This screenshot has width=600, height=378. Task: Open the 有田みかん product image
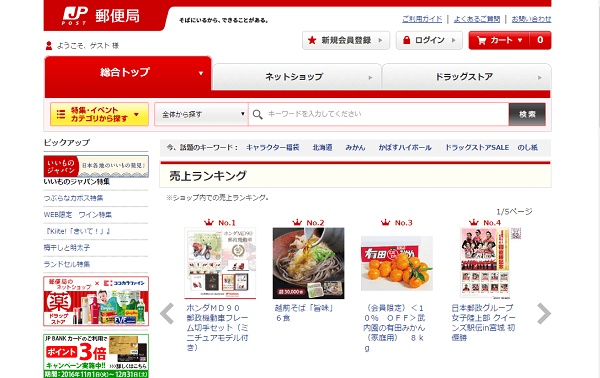(397, 263)
